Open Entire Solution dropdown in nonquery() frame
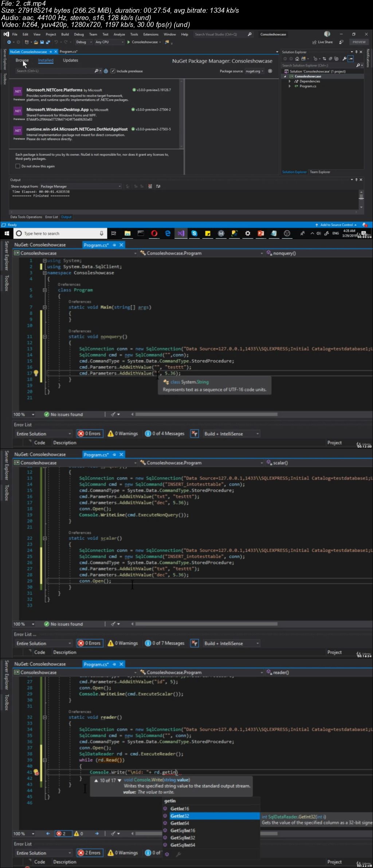The height and width of the screenshot is (868, 373). click(x=44, y=433)
